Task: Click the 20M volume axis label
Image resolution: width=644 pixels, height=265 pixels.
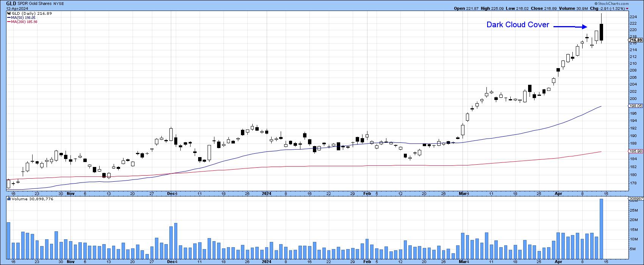Action: pyautogui.click(x=633, y=220)
